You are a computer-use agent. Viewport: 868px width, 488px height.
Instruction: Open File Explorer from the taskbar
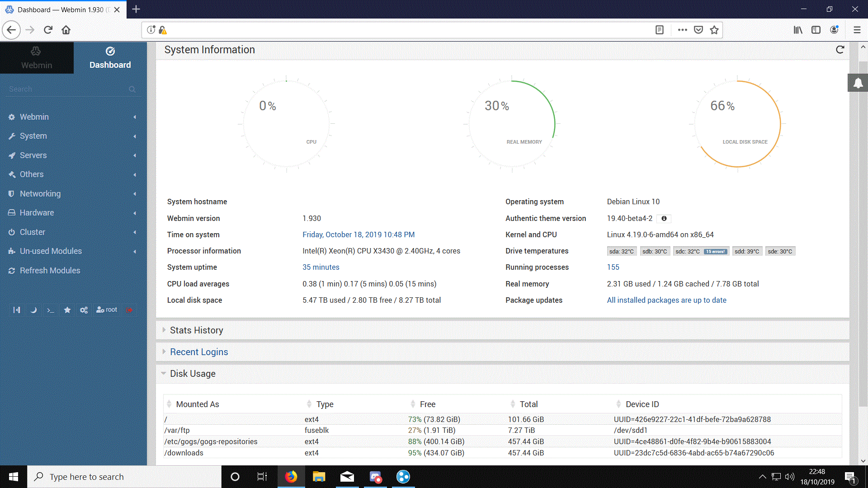319,477
